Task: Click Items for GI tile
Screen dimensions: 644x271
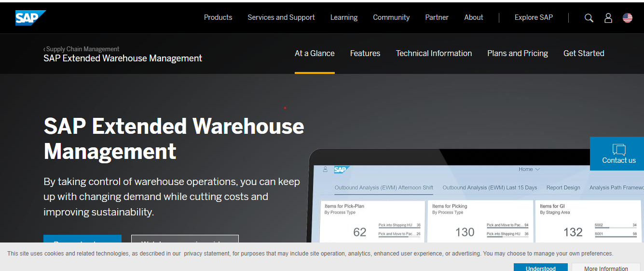Action: [588, 221]
